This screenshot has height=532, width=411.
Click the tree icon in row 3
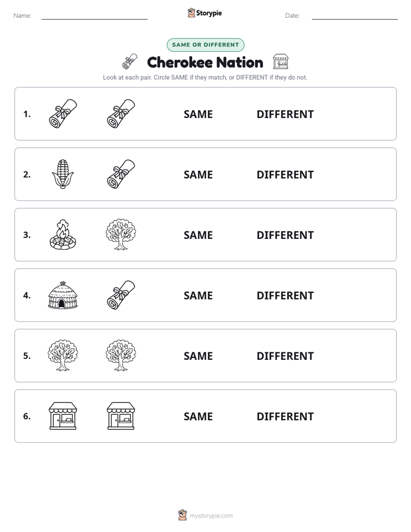click(121, 234)
